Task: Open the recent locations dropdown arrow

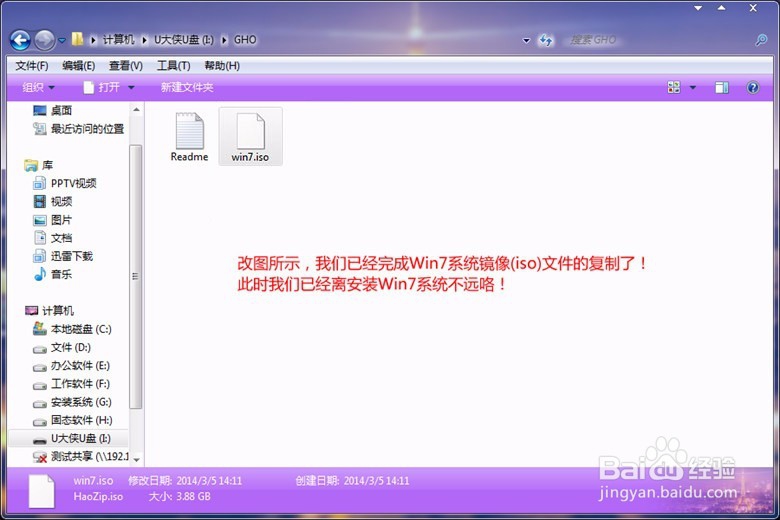Action: pyautogui.click(x=62, y=40)
